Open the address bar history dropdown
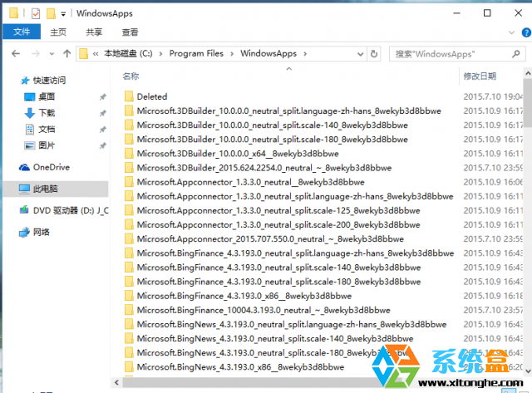Viewport: 532px width, 393px height. (360, 54)
